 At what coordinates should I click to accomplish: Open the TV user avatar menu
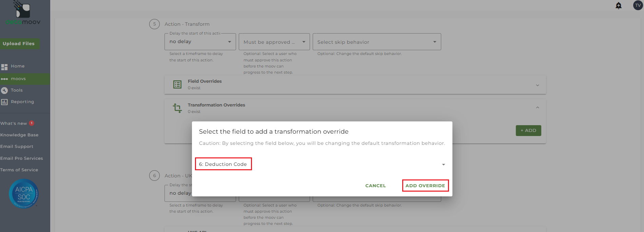pos(638,5)
